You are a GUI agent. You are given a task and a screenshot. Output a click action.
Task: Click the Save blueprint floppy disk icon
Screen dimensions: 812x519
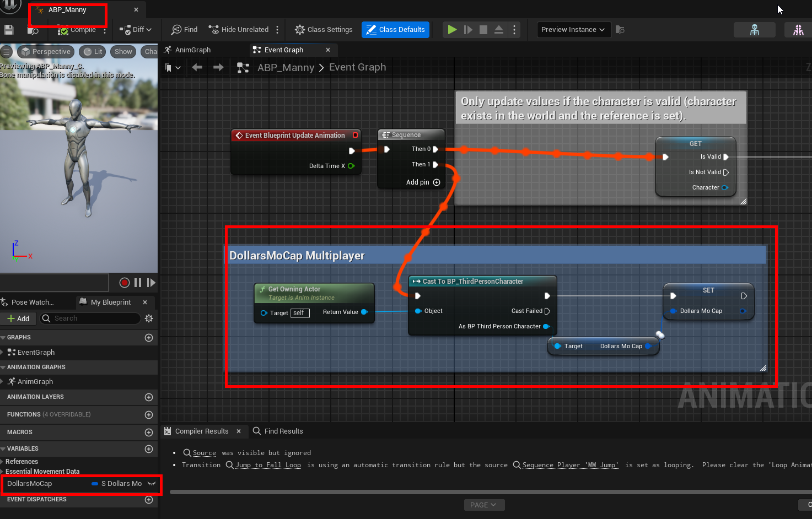coord(9,30)
